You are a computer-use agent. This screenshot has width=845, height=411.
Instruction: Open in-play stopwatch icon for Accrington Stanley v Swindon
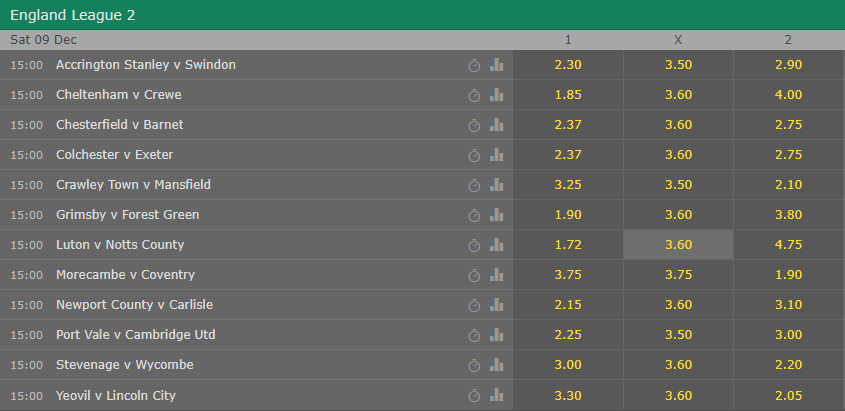[474, 66]
